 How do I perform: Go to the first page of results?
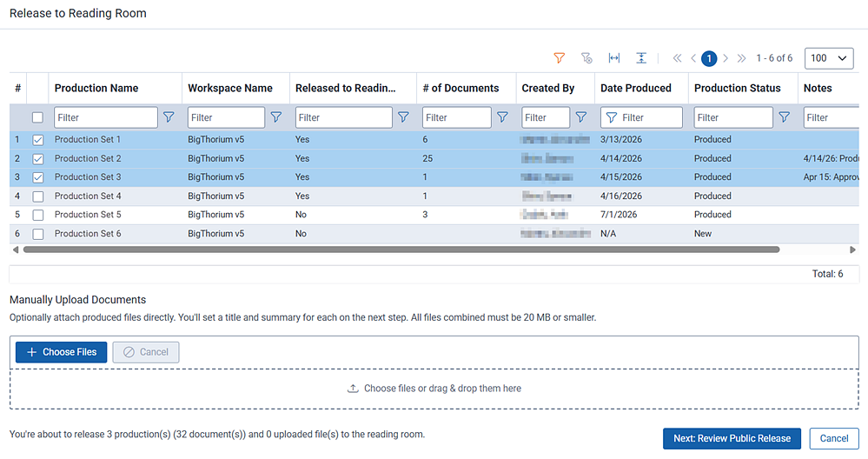[x=677, y=58]
